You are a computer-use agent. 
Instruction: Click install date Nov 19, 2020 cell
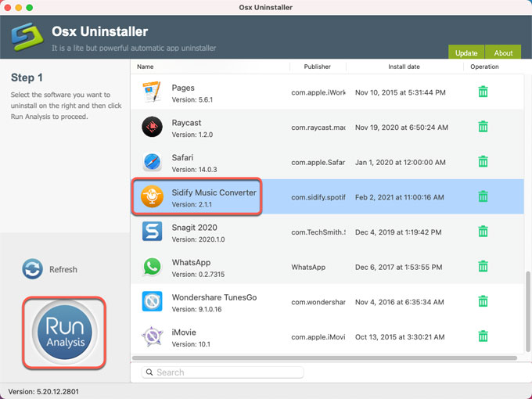coord(401,128)
